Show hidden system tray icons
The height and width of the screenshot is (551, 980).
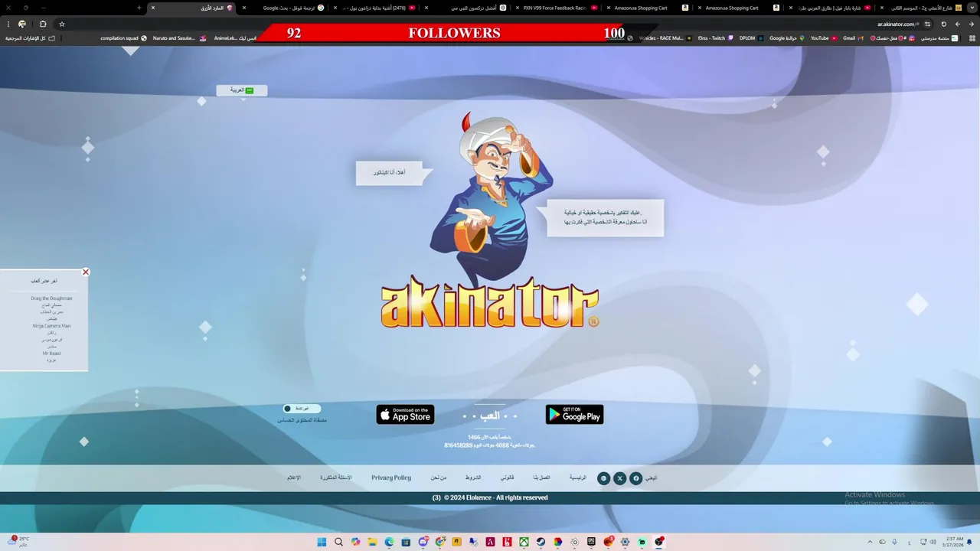870,542
